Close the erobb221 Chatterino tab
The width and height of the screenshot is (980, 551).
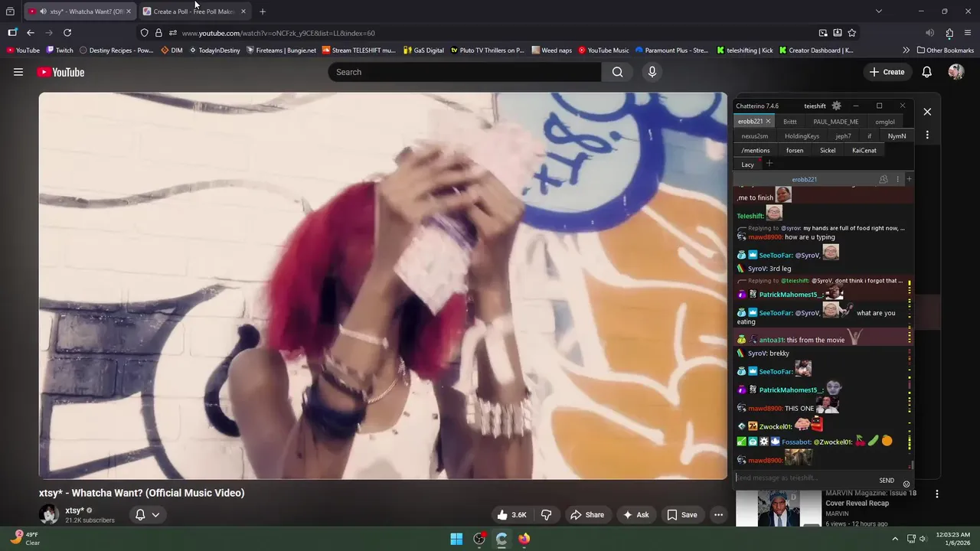tap(768, 122)
